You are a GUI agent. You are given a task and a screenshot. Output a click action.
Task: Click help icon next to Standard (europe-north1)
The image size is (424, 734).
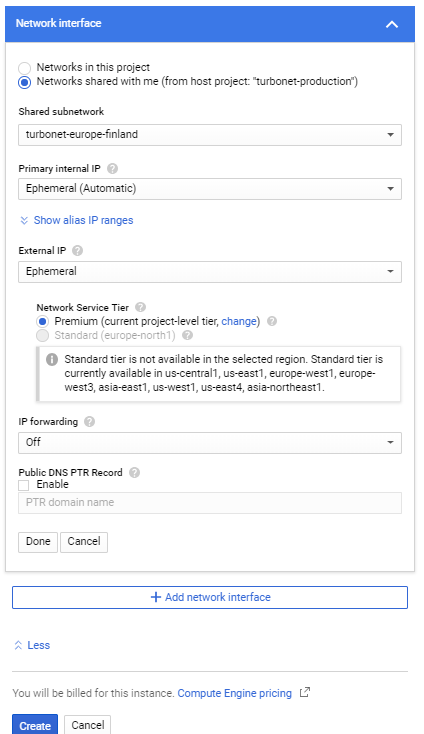click(x=188, y=336)
